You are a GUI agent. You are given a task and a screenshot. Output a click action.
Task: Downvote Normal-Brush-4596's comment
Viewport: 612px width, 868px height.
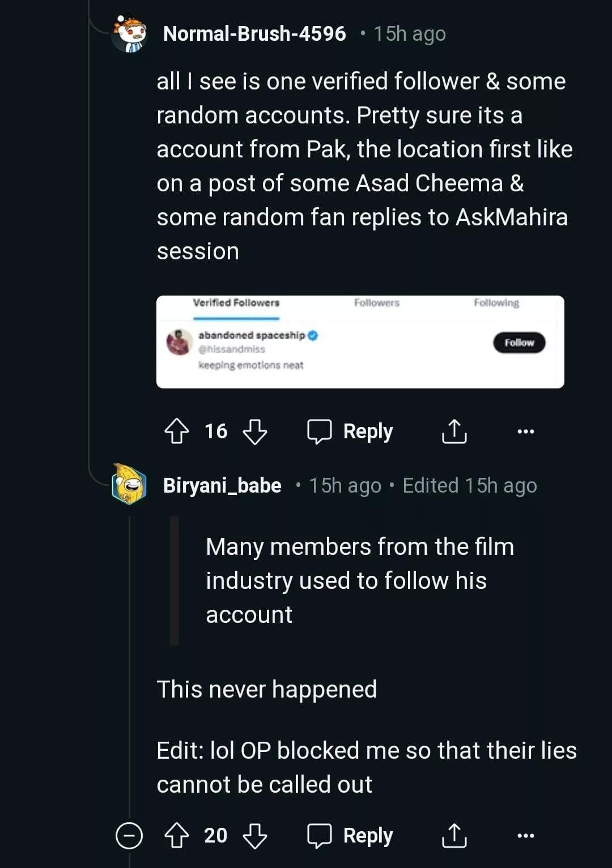click(254, 431)
